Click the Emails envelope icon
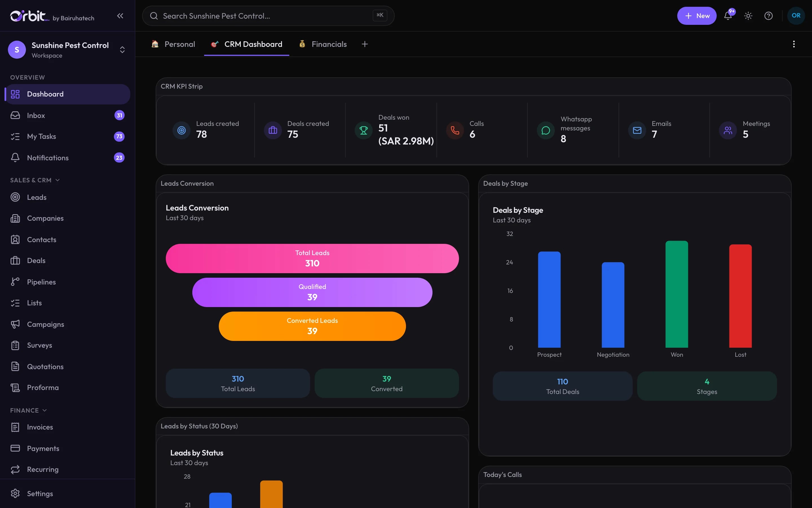Screen dimensions: 812x508 (x=637, y=130)
